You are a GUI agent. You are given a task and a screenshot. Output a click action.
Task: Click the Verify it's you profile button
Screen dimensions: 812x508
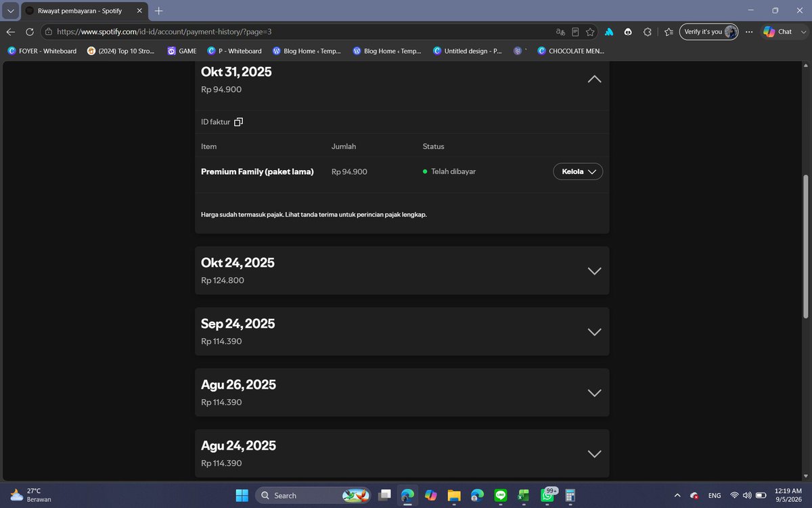(709, 32)
